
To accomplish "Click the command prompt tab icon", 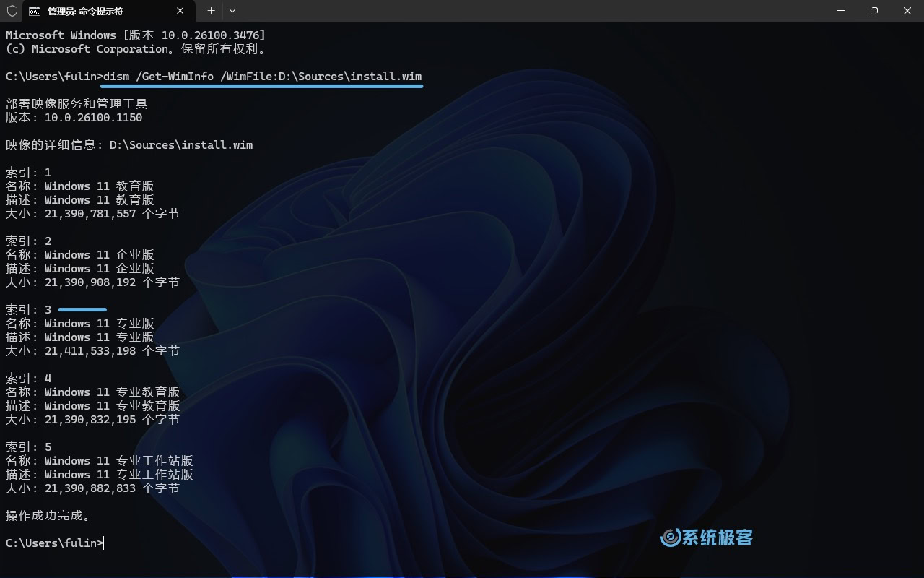I will (x=35, y=11).
